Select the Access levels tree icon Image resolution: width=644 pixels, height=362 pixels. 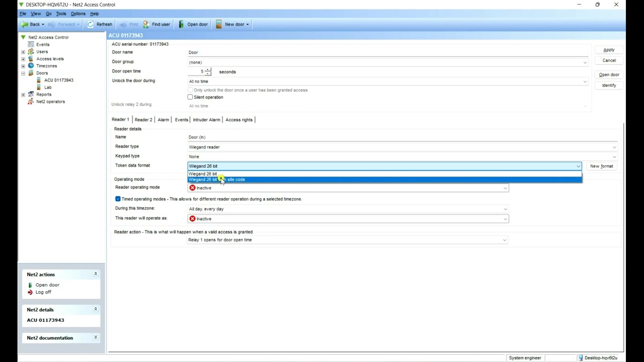click(x=31, y=58)
